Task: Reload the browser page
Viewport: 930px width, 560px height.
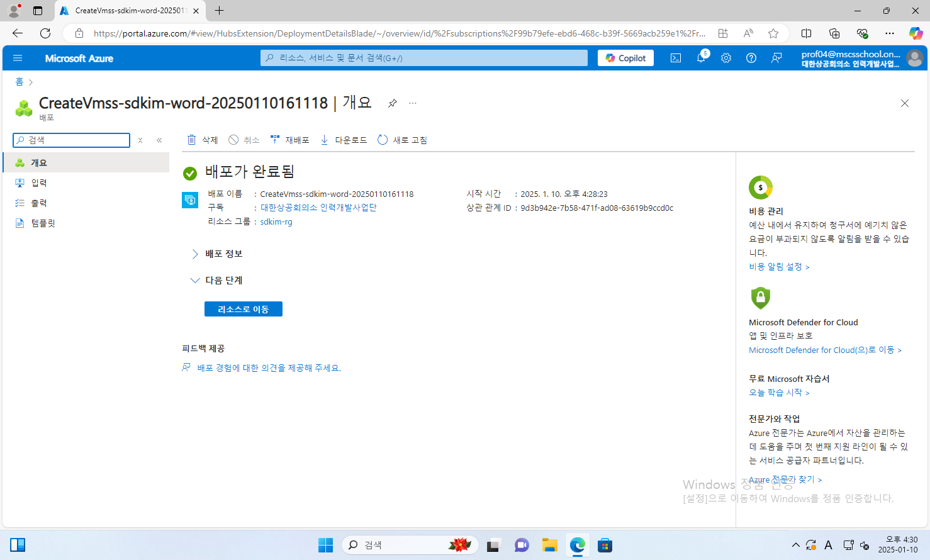Action: point(45,33)
